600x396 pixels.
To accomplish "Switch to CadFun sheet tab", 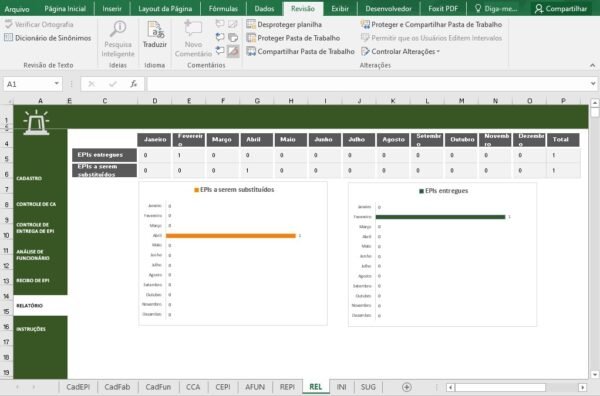I will click(x=158, y=387).
